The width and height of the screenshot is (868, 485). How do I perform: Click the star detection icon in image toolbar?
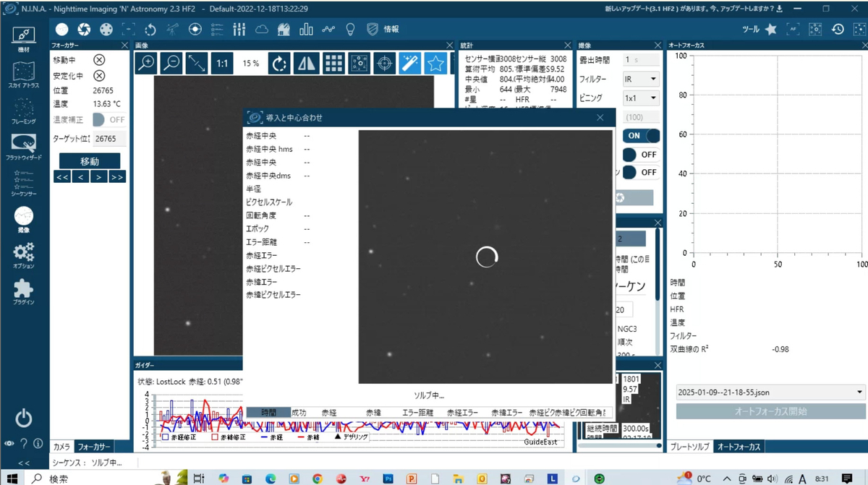click(435, 64)
